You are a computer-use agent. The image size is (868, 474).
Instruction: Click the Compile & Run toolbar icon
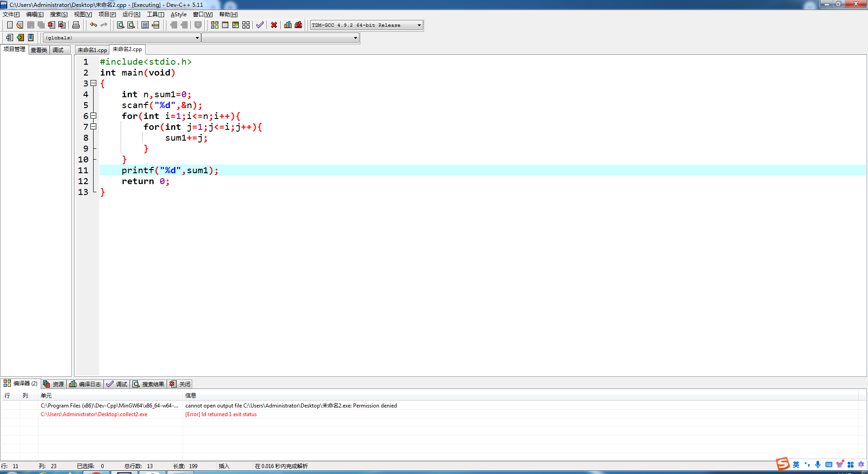tap(236, 25)
